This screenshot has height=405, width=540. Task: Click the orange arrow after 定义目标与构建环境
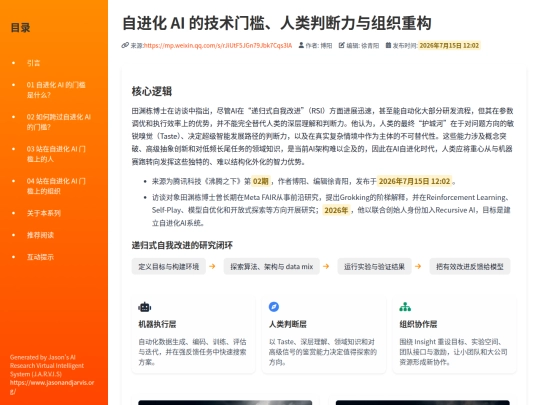coord(212,266)
